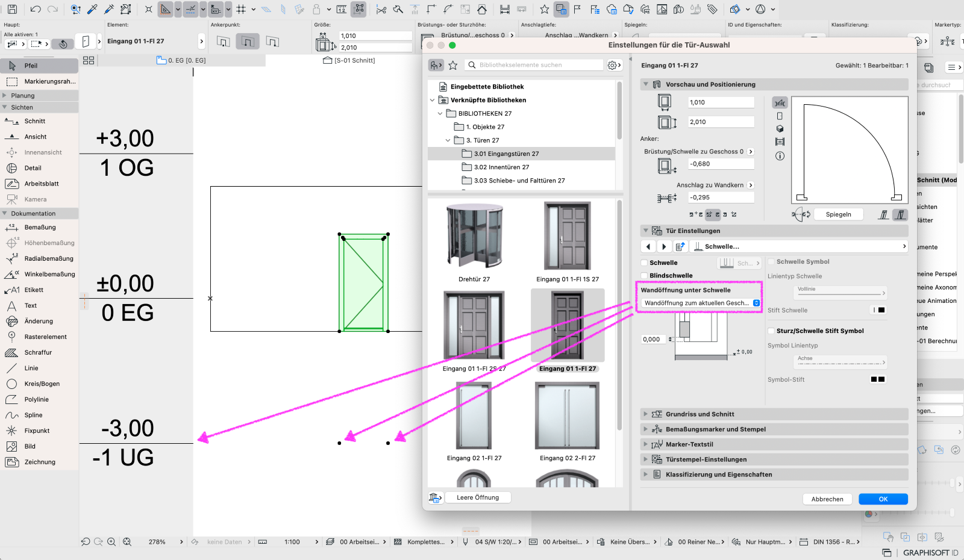The height and width of the screenshot is (560, 964).
Task: Open the Schwelle... page selector dropdown
Action: pos(798,246)
